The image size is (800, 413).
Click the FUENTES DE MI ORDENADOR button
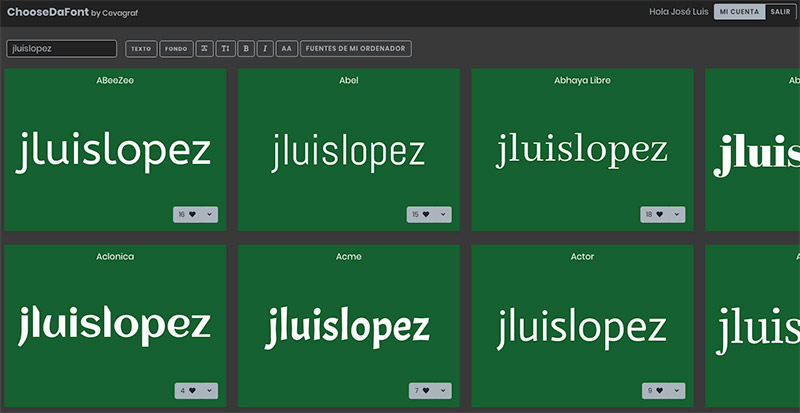[x=357, y=48]
